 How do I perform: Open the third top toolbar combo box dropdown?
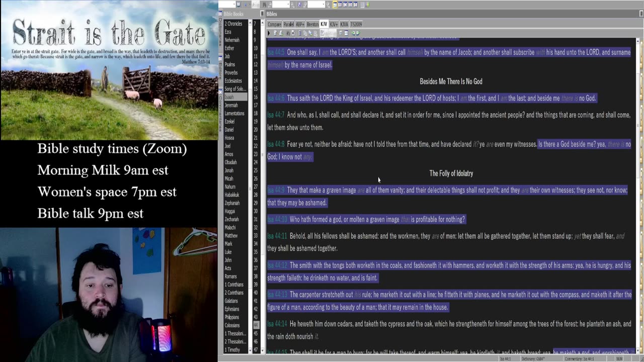click(x=324, y=5)
